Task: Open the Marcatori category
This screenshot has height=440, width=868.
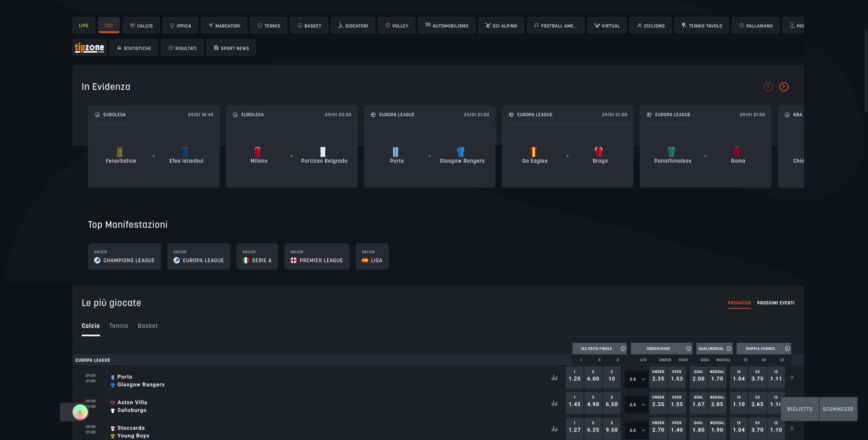Action: coord(224,26)
